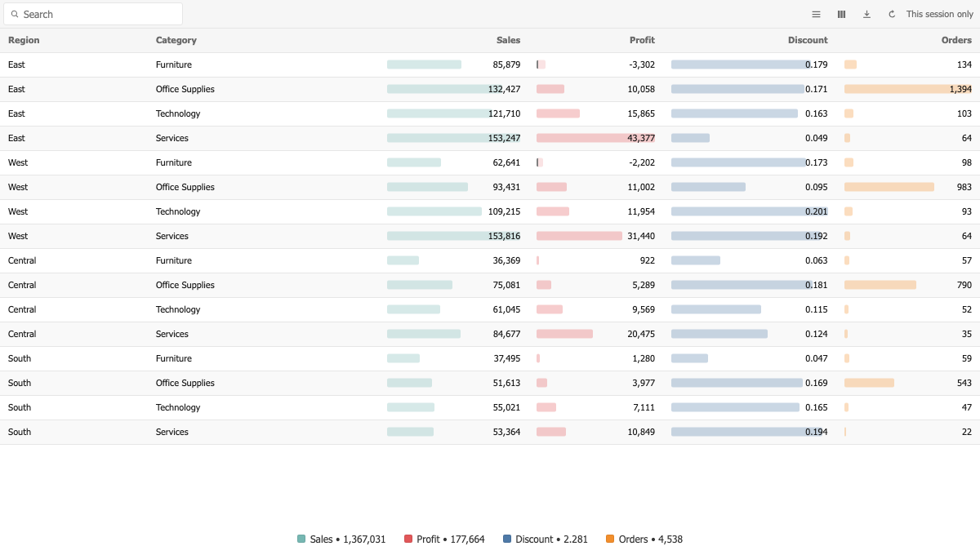Screen dimensions: 980x555
Task: Sort by the Profit column header
Action: point(642,40)
